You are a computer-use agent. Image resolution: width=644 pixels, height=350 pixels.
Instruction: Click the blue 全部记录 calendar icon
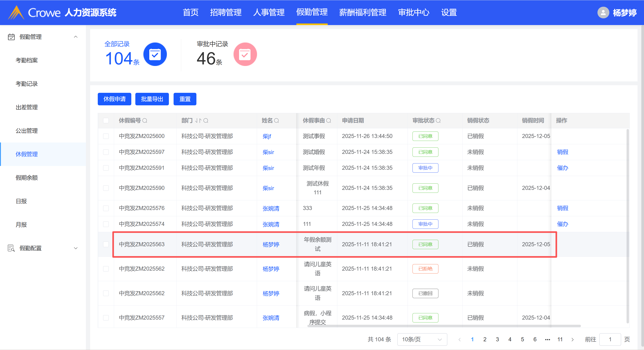click(155, 55)
